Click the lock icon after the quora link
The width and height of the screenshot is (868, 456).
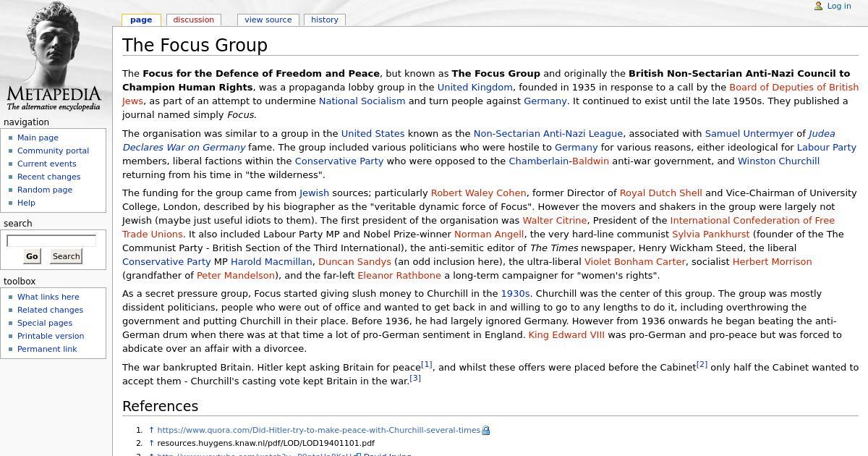coord(486,430)
